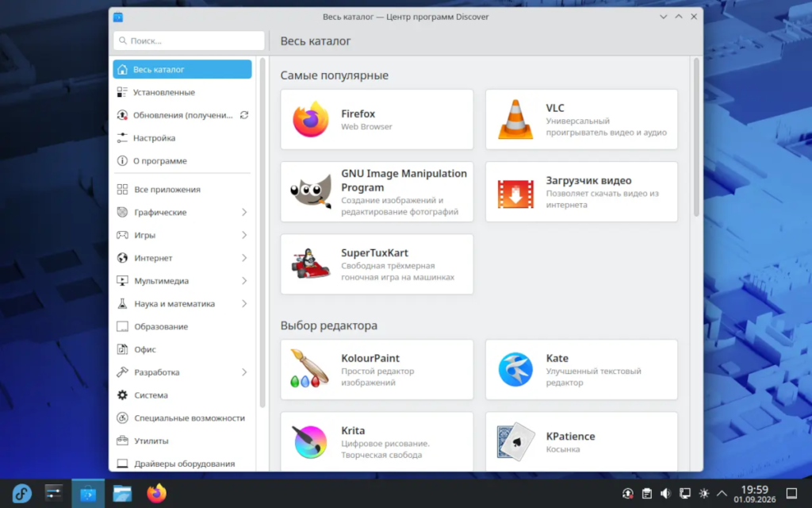Open the О программе page

182,160
